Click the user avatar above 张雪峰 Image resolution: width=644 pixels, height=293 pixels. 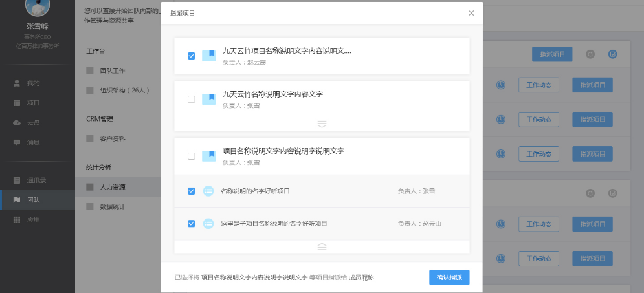(x=38, y=6)
